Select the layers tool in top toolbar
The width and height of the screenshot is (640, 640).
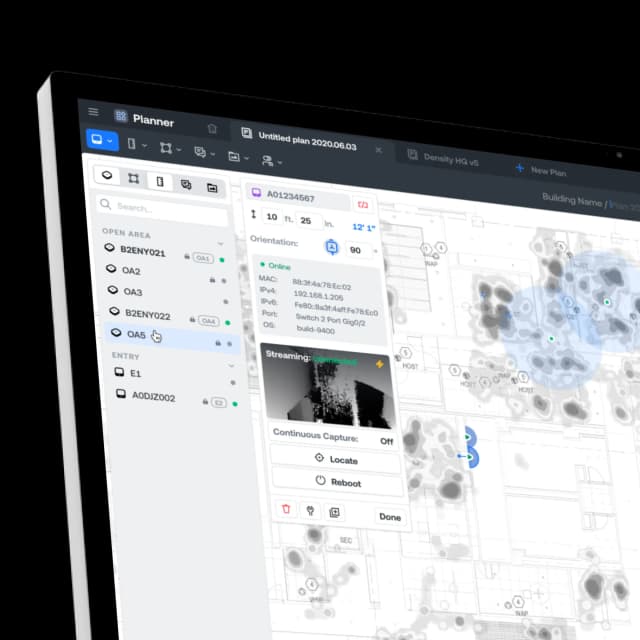(200, 152)
